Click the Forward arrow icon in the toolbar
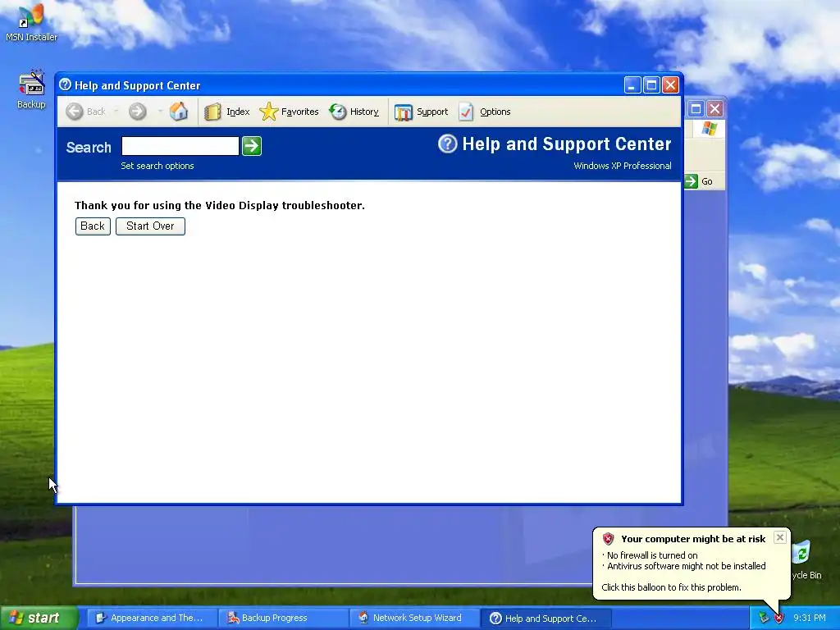Screen dimensions: 840x630 pos(138,112)
